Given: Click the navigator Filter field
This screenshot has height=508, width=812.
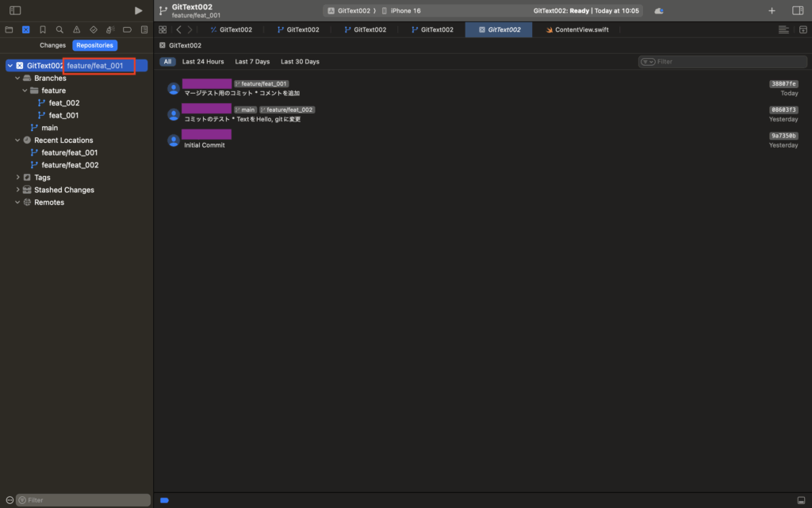Looking at the screenshot, I should tap(83, 500).
